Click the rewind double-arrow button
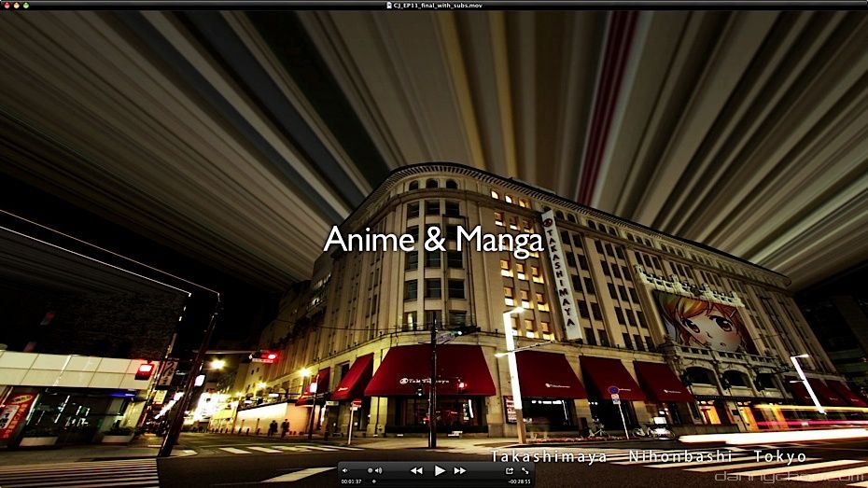Viewport: 868px width, 488px height. click(416, 470)
